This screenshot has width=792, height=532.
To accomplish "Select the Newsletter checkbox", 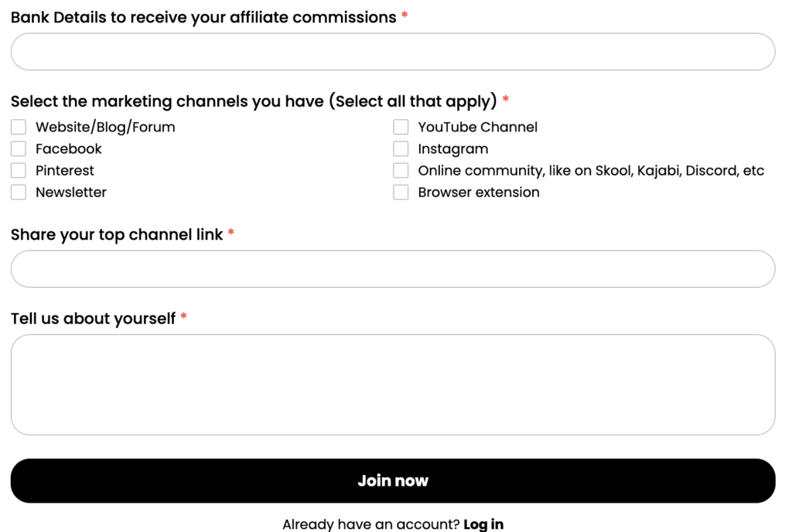I will click(19, 193).
